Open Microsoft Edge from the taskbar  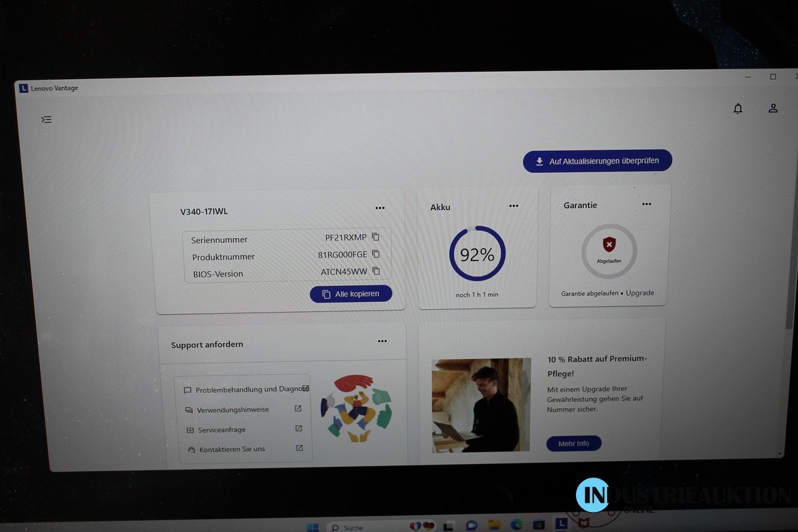coord(517,525)
